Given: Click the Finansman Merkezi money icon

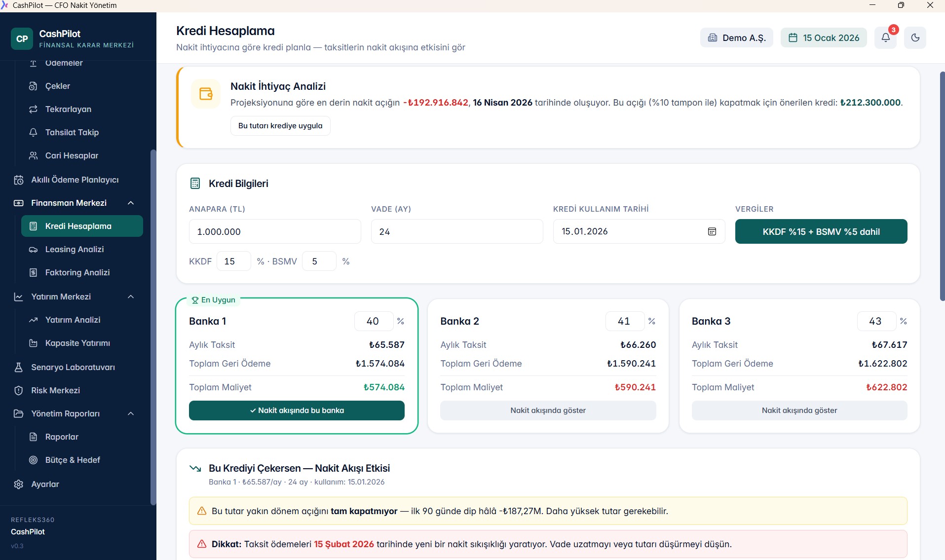Looking at the screenshot, I should (19, 203).
